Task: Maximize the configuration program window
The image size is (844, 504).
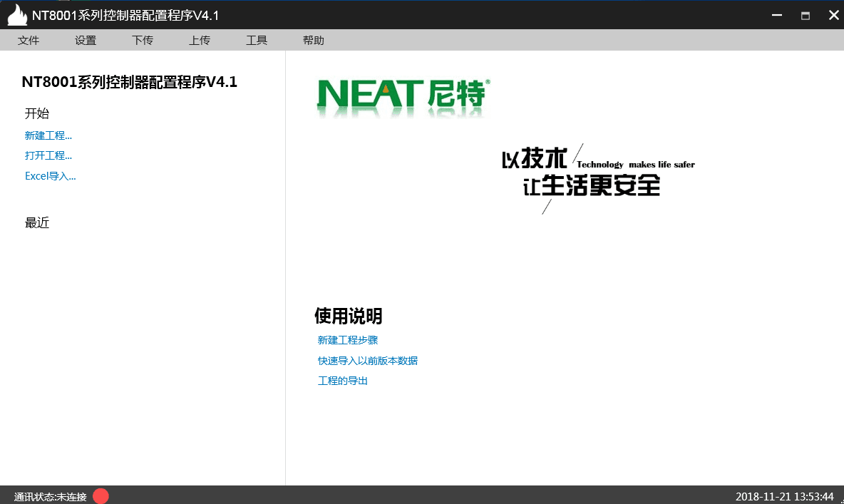Action: click(x=806, y=15)
